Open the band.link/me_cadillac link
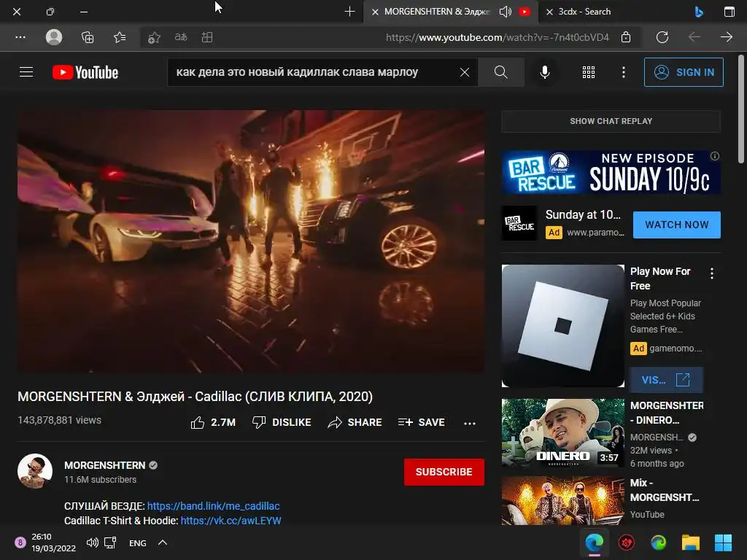This screenshot has height=560, width=747. pyautogui.click(x=214, y=506)
